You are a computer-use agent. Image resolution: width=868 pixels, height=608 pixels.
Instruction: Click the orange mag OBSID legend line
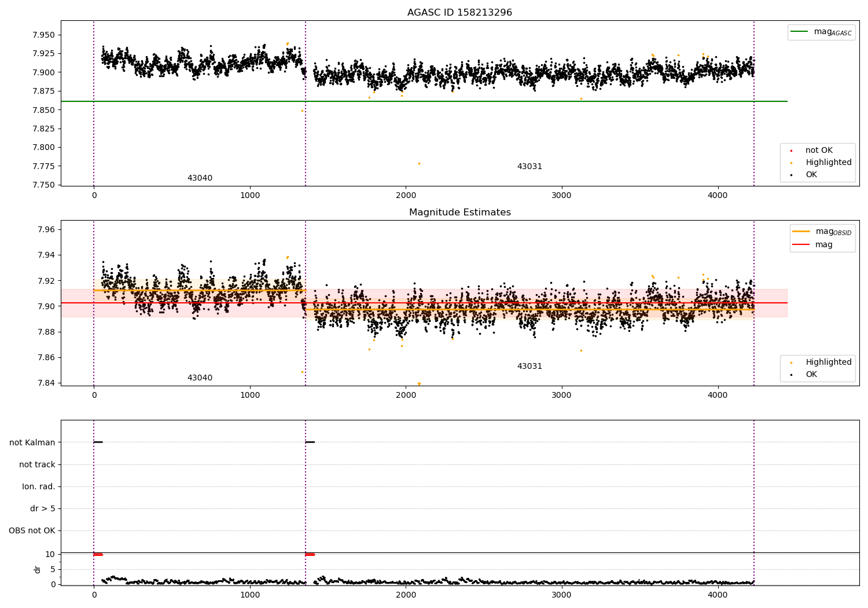(801, 232)
